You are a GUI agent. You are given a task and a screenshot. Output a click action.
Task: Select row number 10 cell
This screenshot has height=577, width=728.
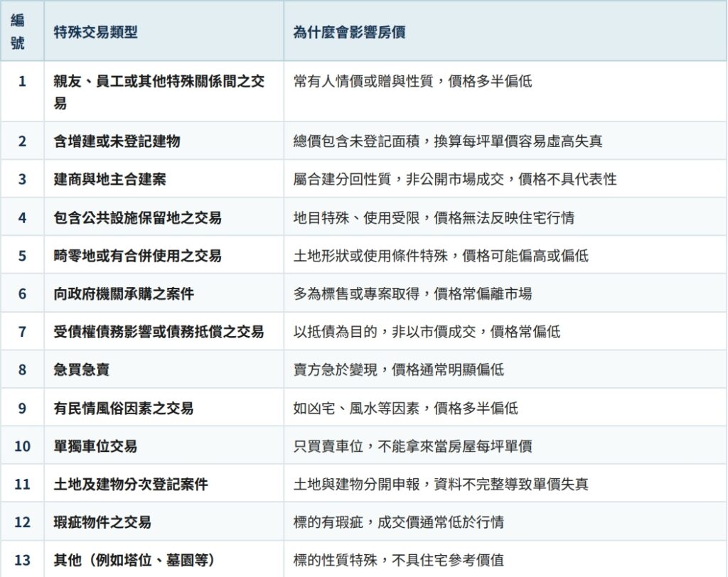(x=22, y=446)
